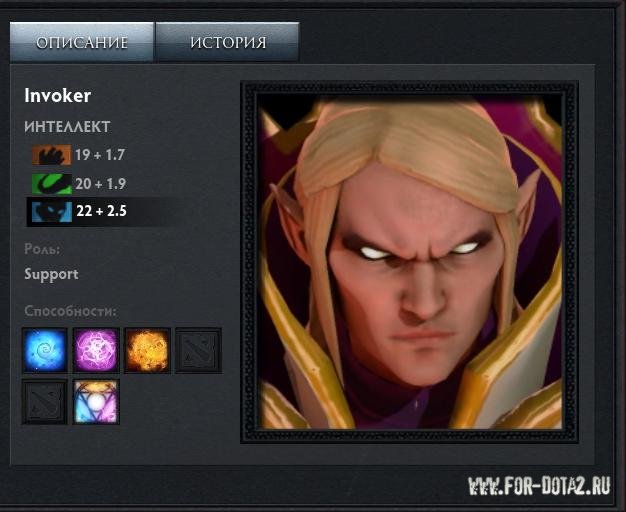
Task: Click the blue intelligence attribute icon
Action: (x=52, y=211)
